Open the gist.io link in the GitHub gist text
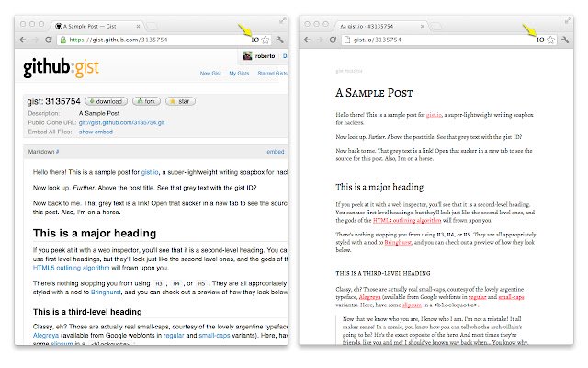Image resolution: width=588 pixels, height=368 pixels. 150,172
